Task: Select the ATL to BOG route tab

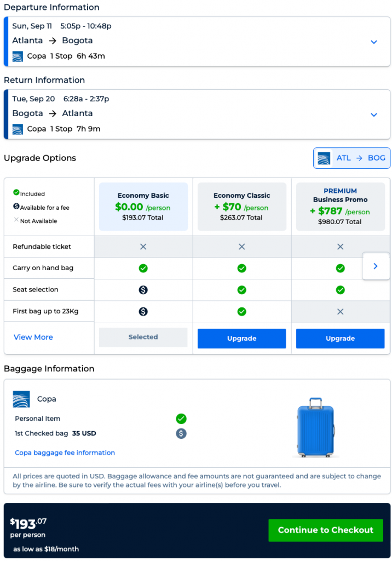Action: (351, 158)
